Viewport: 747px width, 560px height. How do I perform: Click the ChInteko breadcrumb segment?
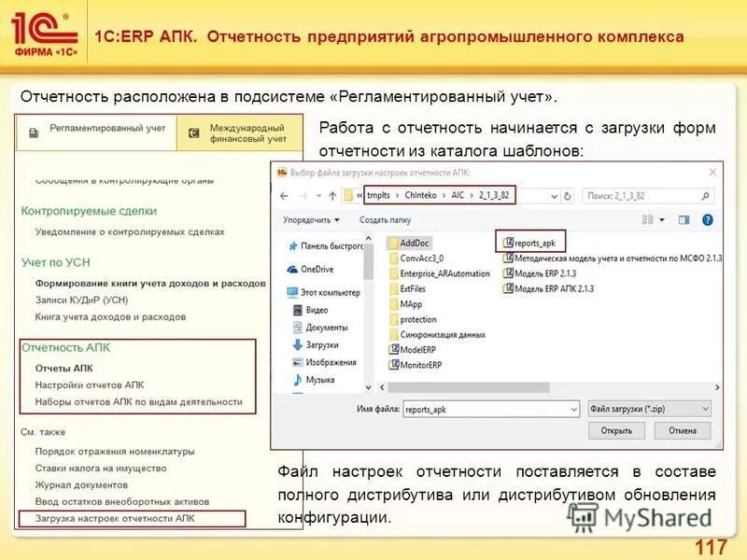(420, 195)
